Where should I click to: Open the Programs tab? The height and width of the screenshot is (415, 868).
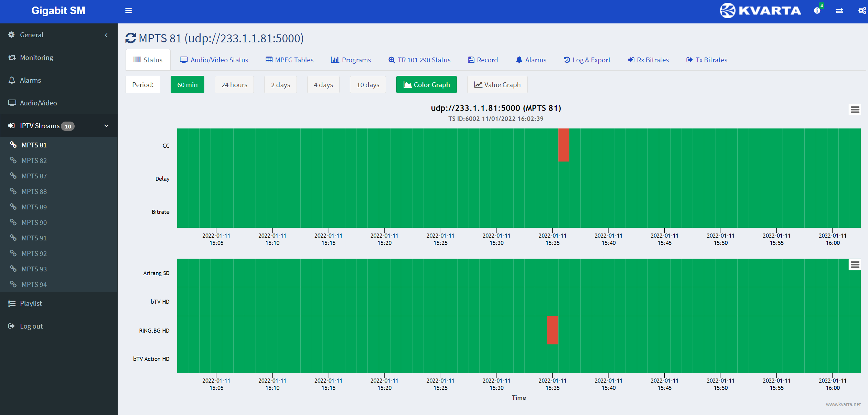(351, 60)
